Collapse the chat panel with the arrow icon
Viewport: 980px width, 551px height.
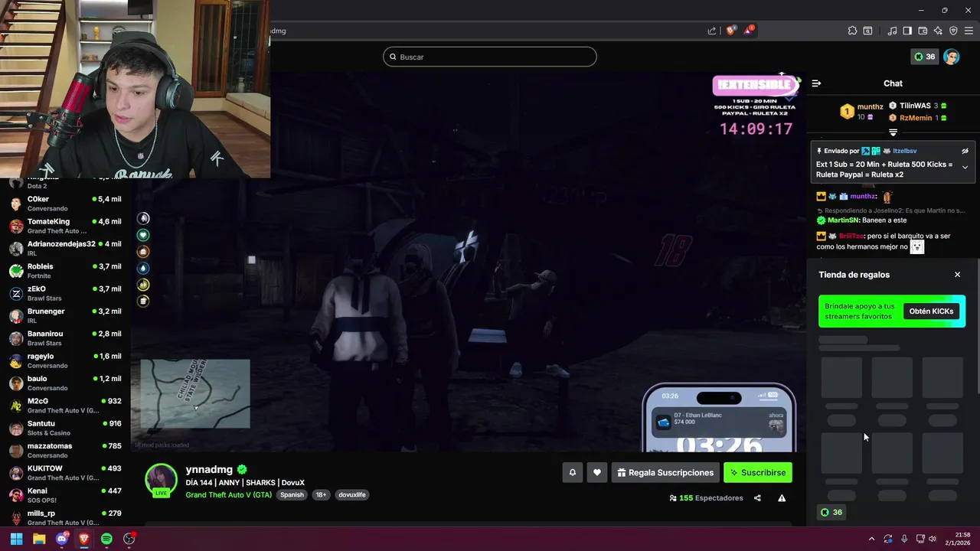[x=816, y=83]
